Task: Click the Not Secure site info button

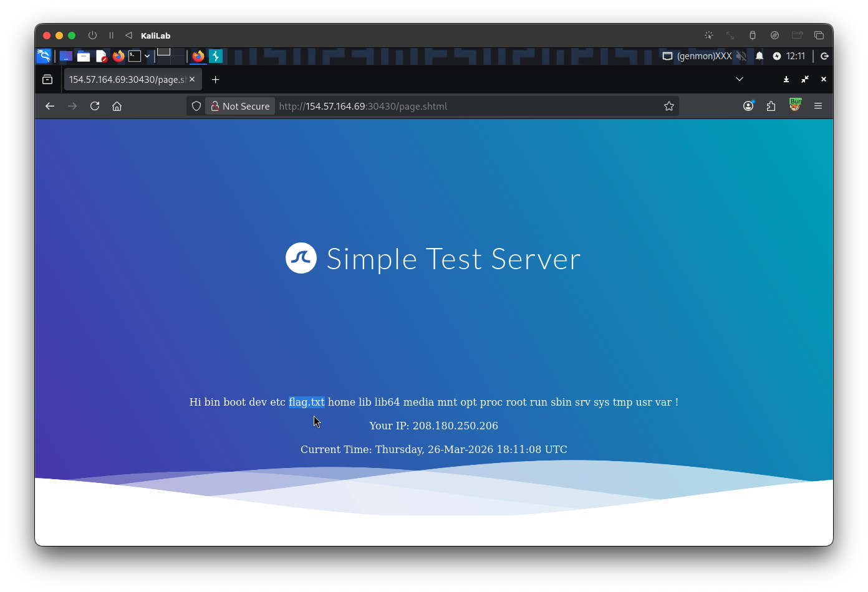Action: click(x=240, y=106)
